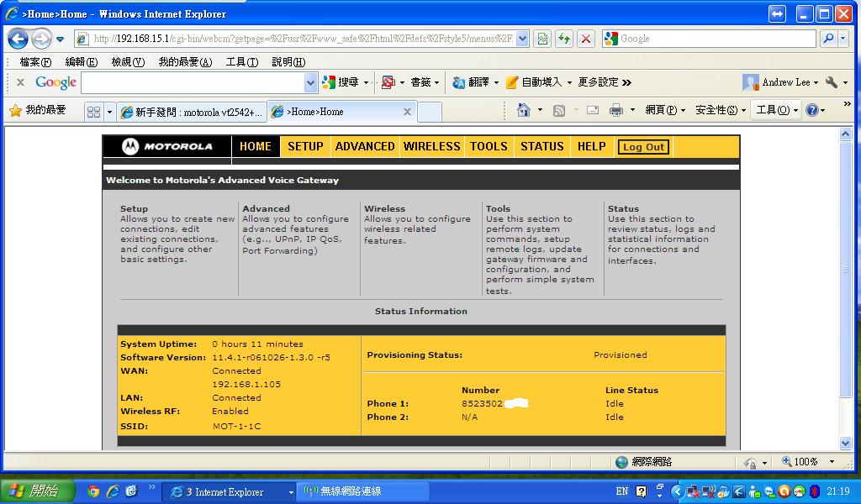Open the ADVANCED router section
This screenshot has width=861, height=504.
point(365,146)
